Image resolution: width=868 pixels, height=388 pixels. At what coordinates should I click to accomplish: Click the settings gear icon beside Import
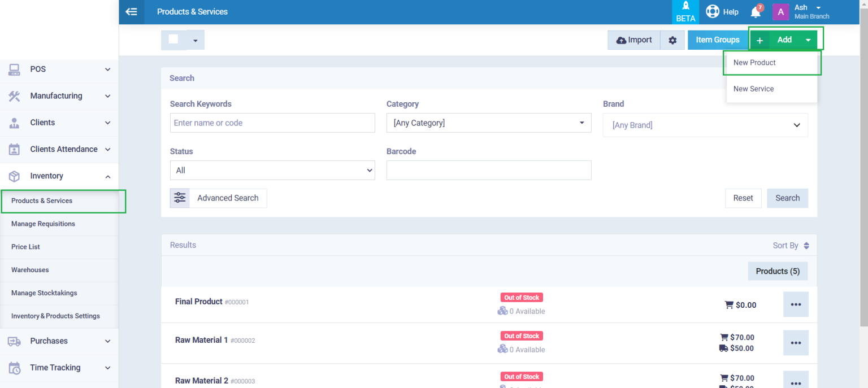click(672, 40)
